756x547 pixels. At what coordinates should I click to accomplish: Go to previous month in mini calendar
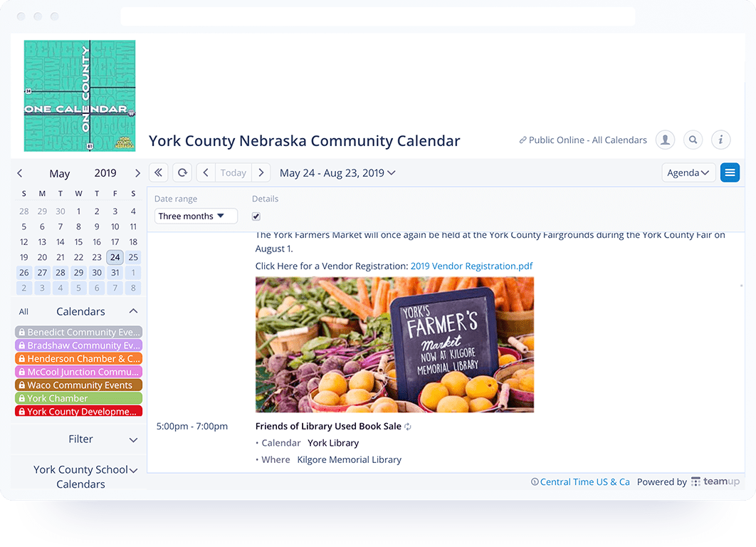click(20, 173)
